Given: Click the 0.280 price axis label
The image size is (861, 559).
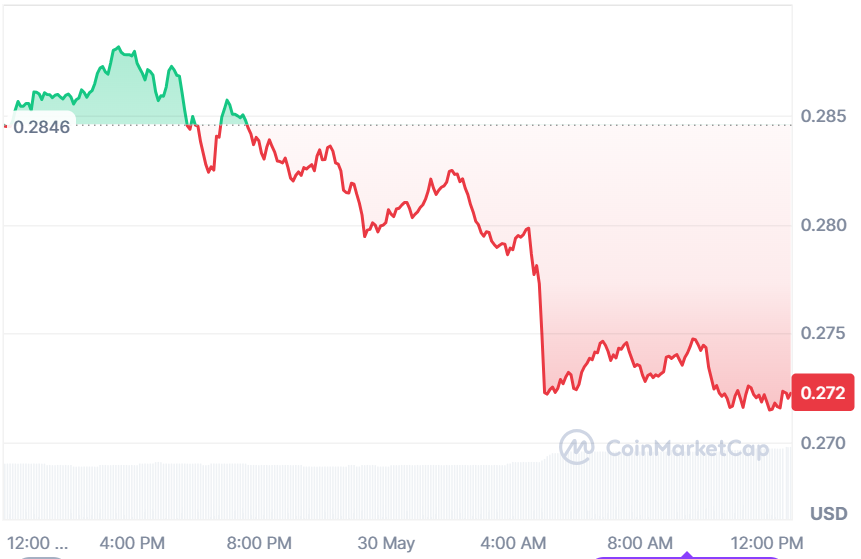Looking at the screenshot, I should point(825,225).
